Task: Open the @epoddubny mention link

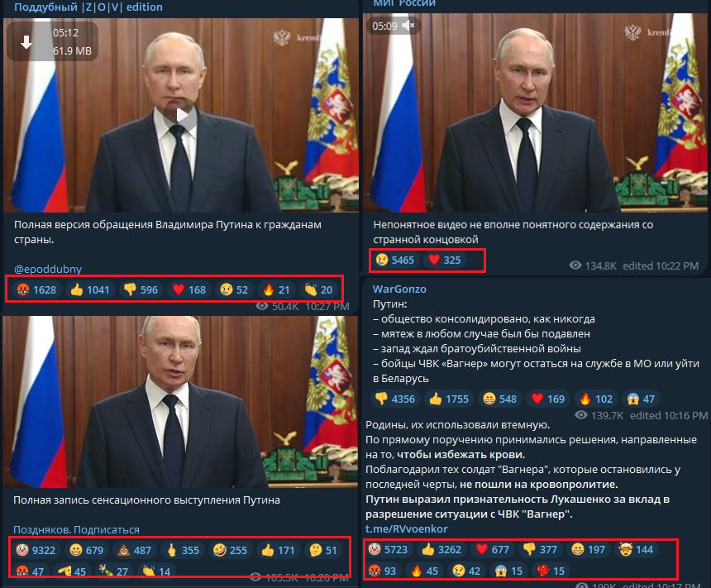Action: 48,269
